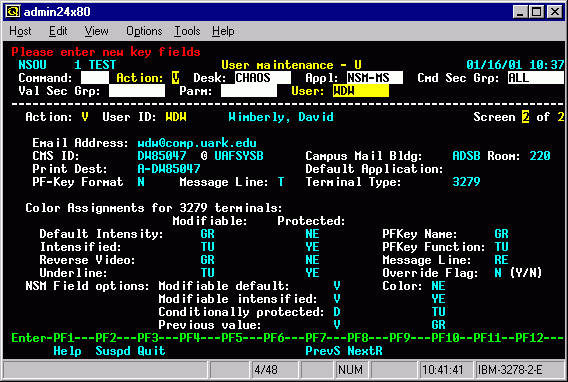Click Default Intensity modifiable color GR
This screenshot has width=568, height=382.
(x=208, y=234)
